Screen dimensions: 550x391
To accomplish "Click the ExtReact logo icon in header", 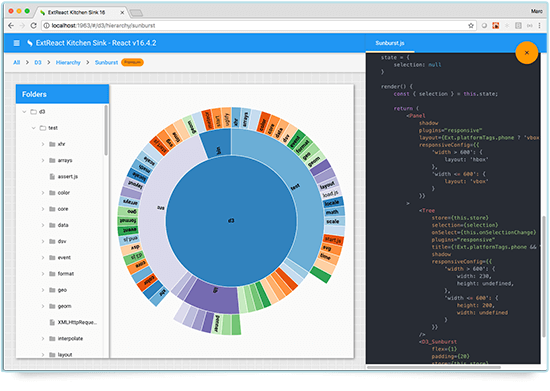I will coord(30,43).
